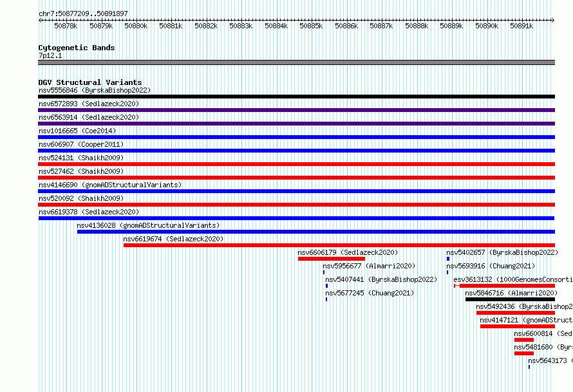573x392 pixels.
Task: Click the nsv6600814 short red bar
Action: [x=524, y=340]
